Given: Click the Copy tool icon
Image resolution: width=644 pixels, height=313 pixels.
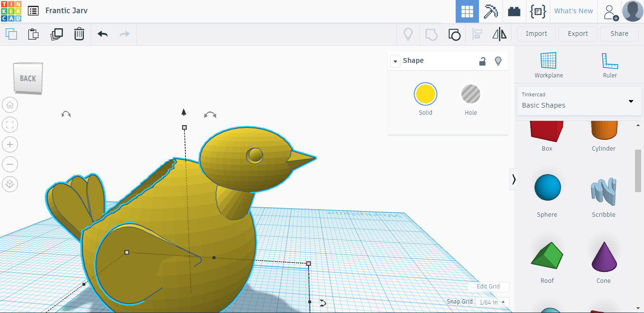Looking at the screenshot, I should (11, 34).
